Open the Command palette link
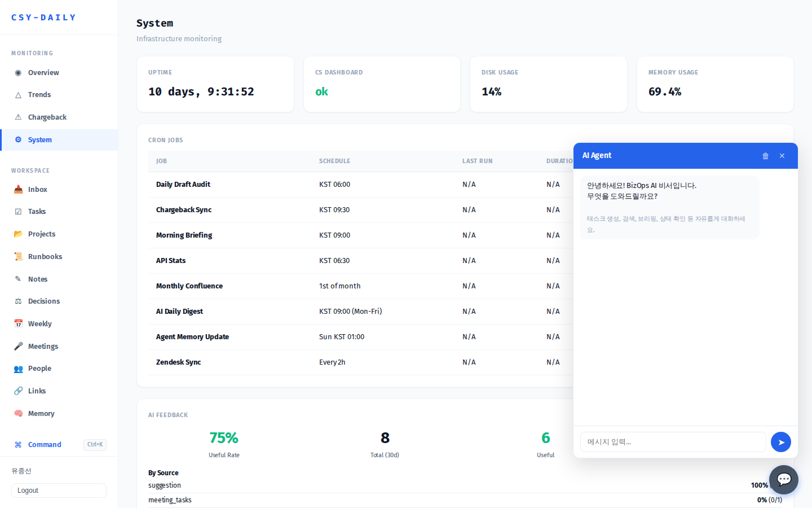 click(45, 445)
